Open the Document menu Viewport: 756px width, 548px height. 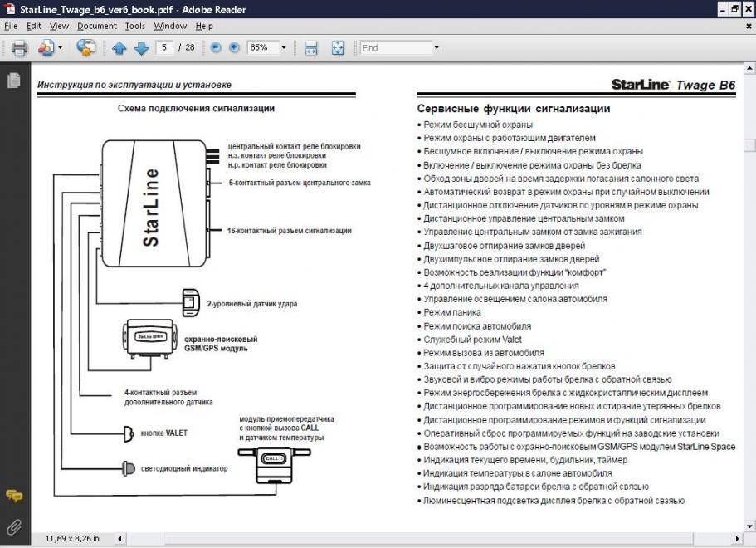pyautogui.click(x=97, y=26)
